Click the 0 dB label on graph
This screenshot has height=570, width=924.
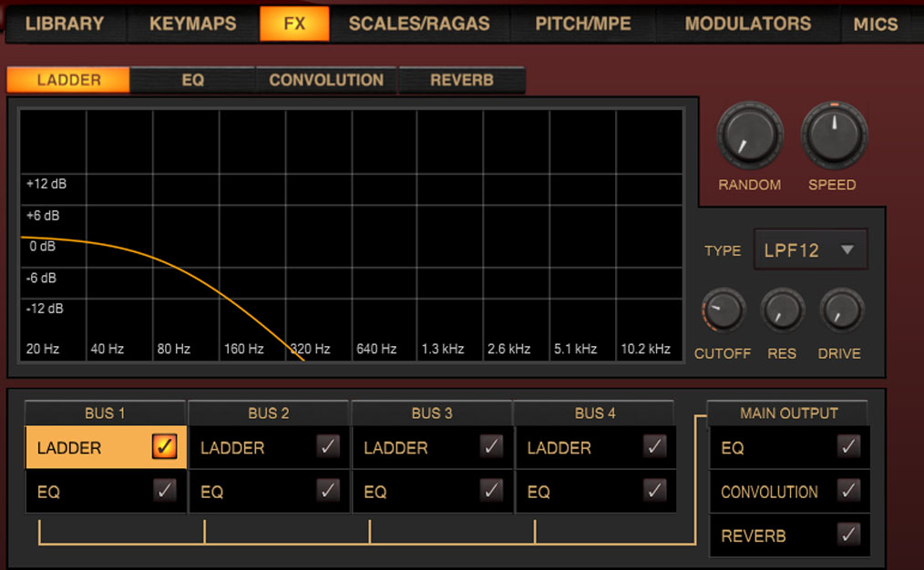point(43,246)
